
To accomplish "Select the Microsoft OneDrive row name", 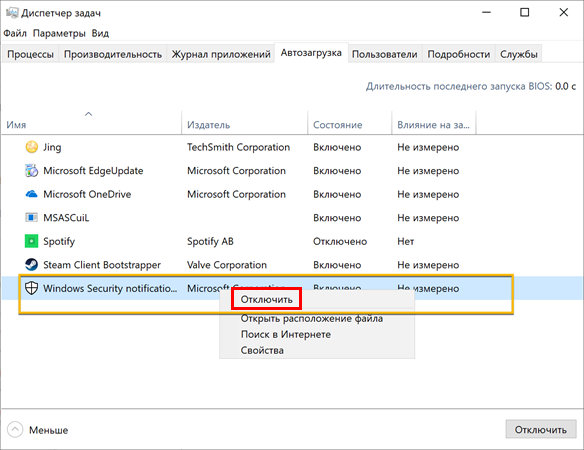I will point(87,194).
